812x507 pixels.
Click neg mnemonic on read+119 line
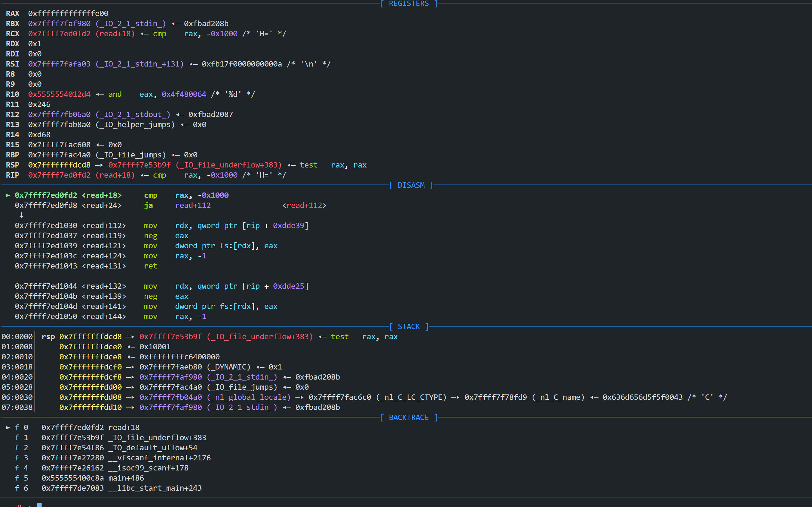click(151, 236)
